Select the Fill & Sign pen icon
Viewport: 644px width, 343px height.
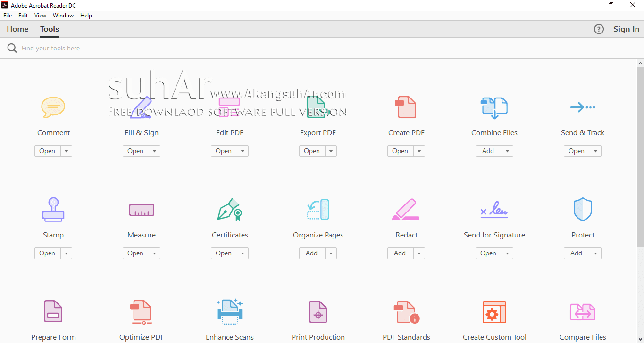click(x=141, y=107)
